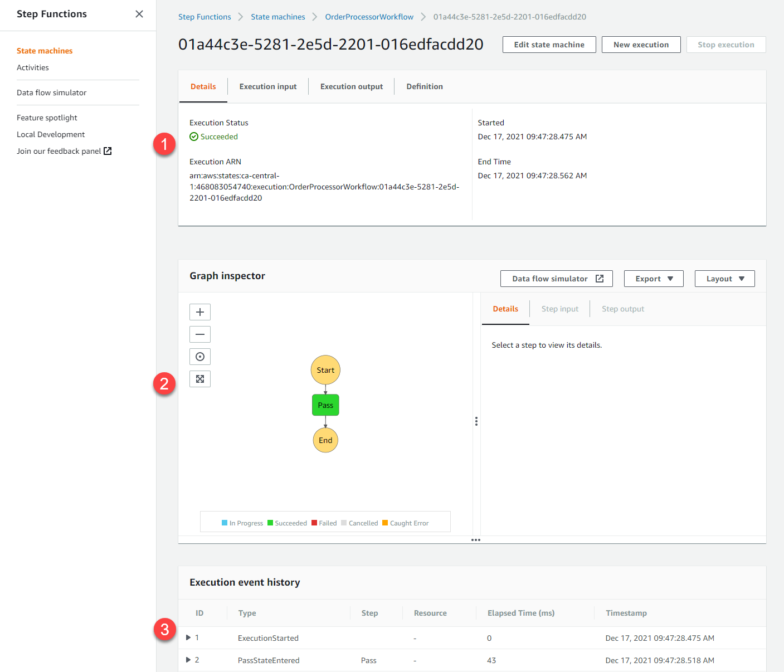Expand event row 2 PassStateEntered
The width and height of the screenshot is (784, 672).
coord(188,660)
